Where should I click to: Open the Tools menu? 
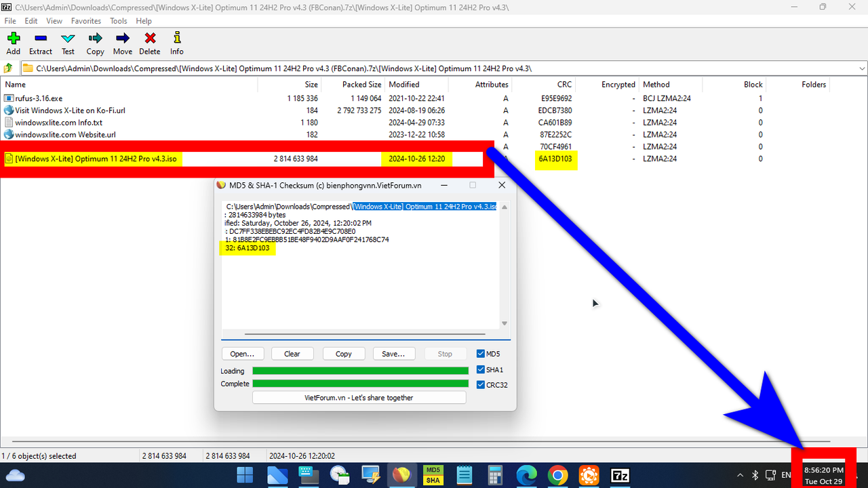tap(118, 20)
